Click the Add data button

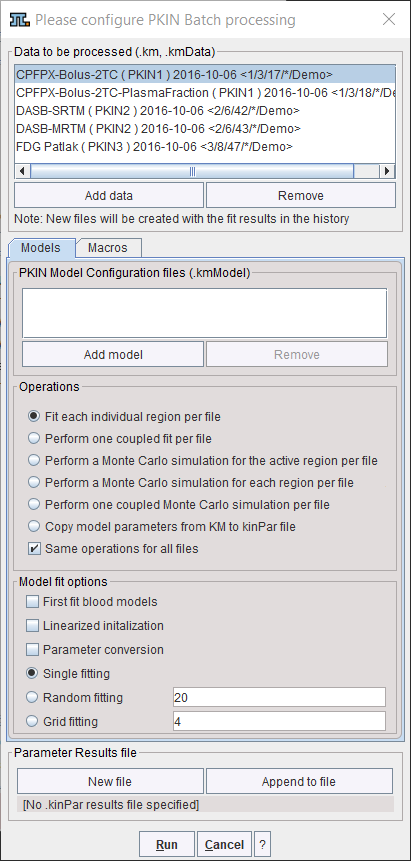tap(109, 195)
